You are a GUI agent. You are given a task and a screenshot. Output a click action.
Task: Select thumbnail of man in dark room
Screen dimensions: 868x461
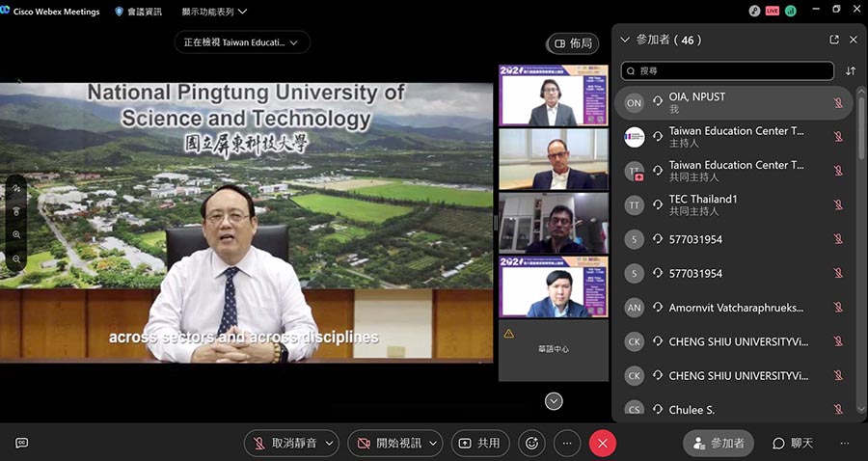coord(554,223)
